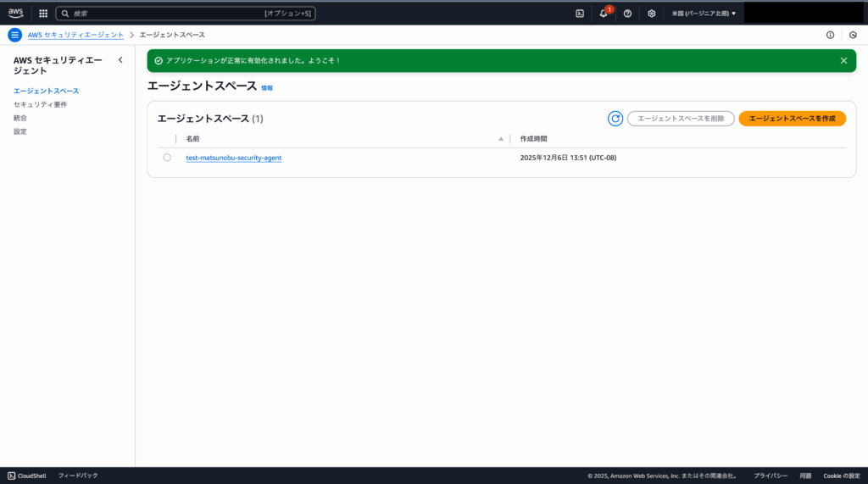Click the refresh agent spaces icon
868x484 pixels.
[x=615, y=119]
